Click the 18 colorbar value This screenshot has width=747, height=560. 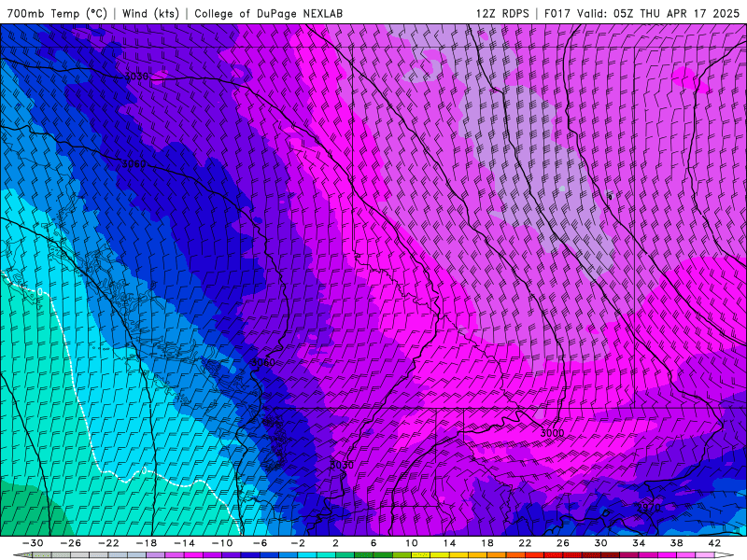[486, 543]
